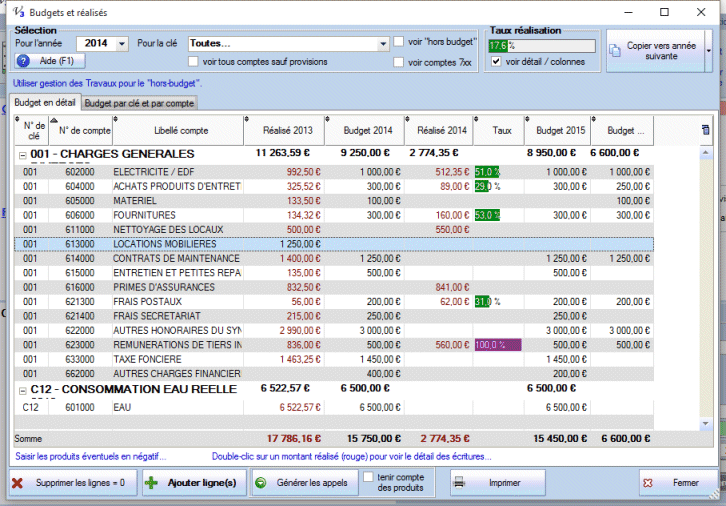Open the year dropdown showing 2014

point(122,44)
